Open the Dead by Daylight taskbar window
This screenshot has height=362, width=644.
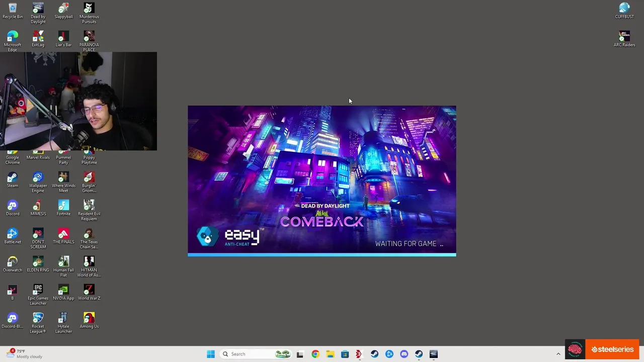point(434,354)
